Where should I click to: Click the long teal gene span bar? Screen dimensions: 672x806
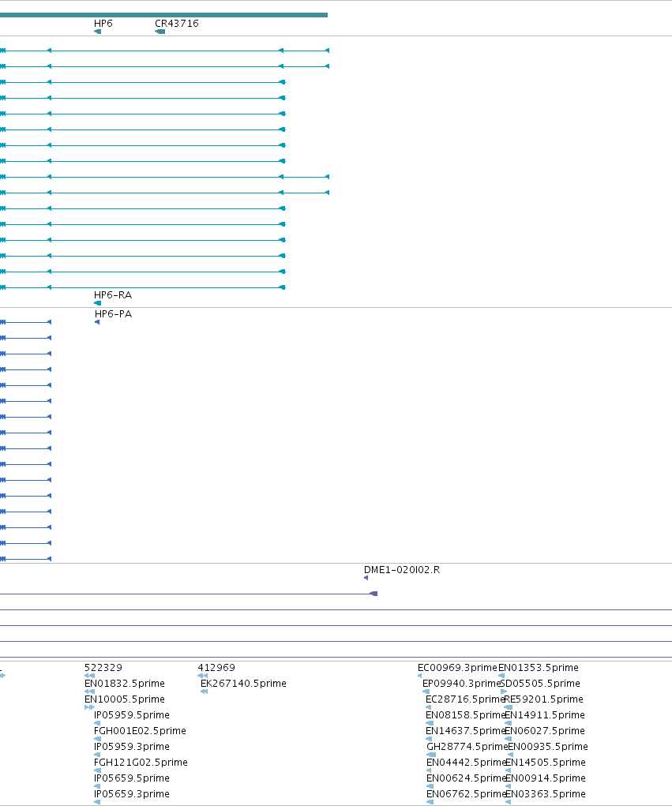(163, 15)
